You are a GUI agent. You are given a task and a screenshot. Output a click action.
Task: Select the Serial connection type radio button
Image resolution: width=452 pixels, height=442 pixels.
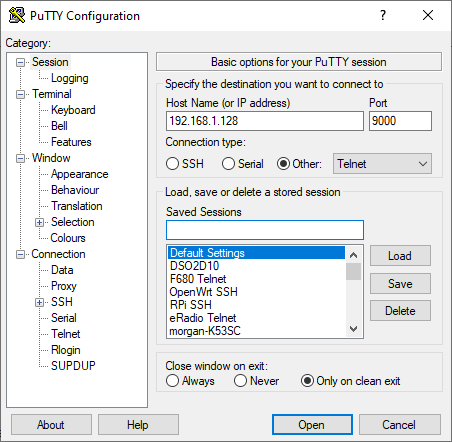click(228, 164)
